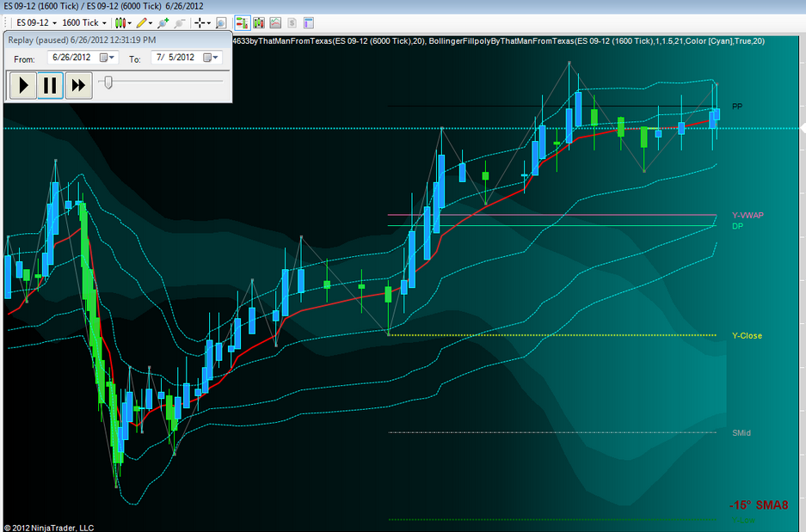
Task: Click the SMid level label
Action: [741, 433]
